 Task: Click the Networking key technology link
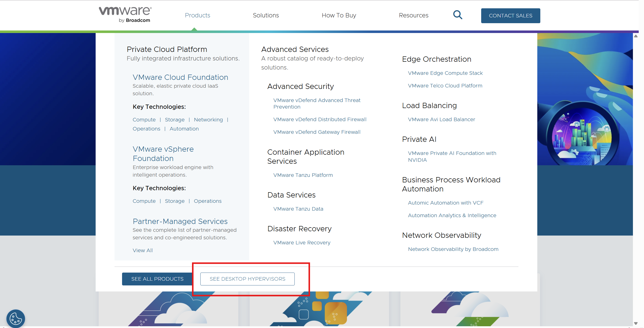(x=208, y=120)
